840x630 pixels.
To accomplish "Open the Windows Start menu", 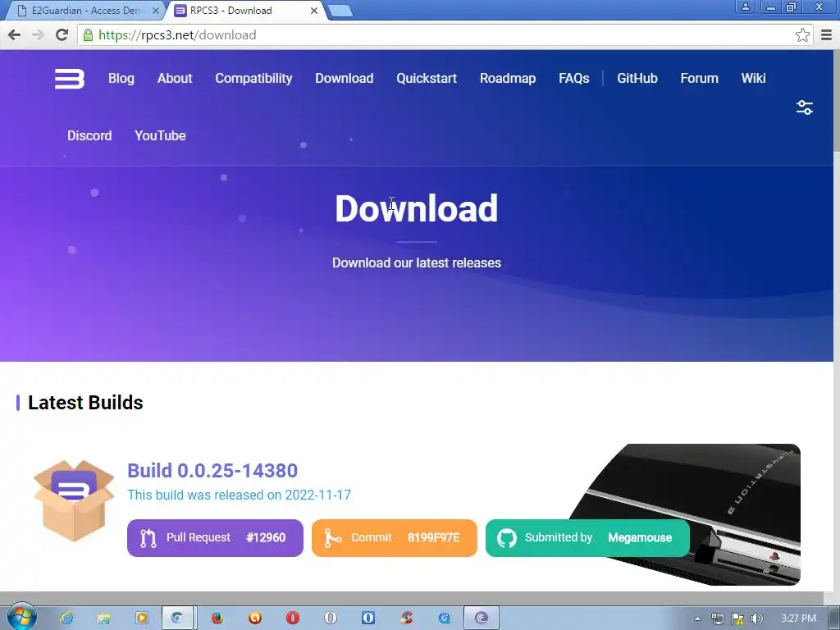I will pyautogui.click(x=21, y=617).
